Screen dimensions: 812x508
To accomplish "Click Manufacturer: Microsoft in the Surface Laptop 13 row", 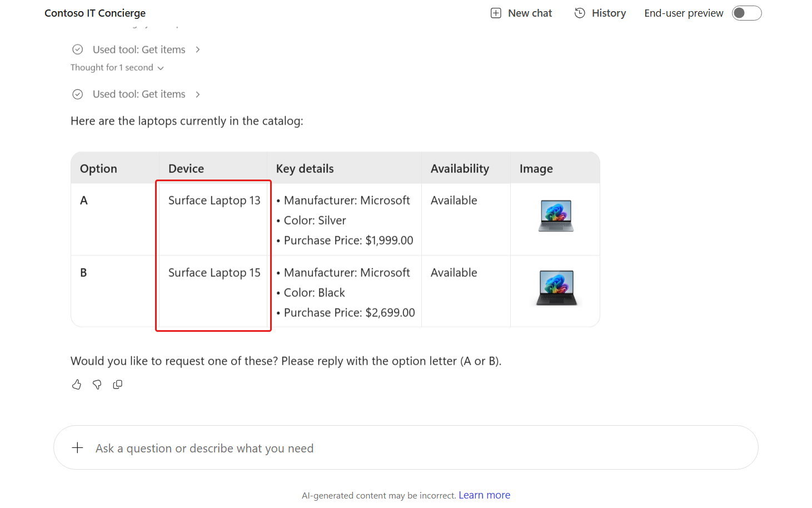I will [347, 201].
